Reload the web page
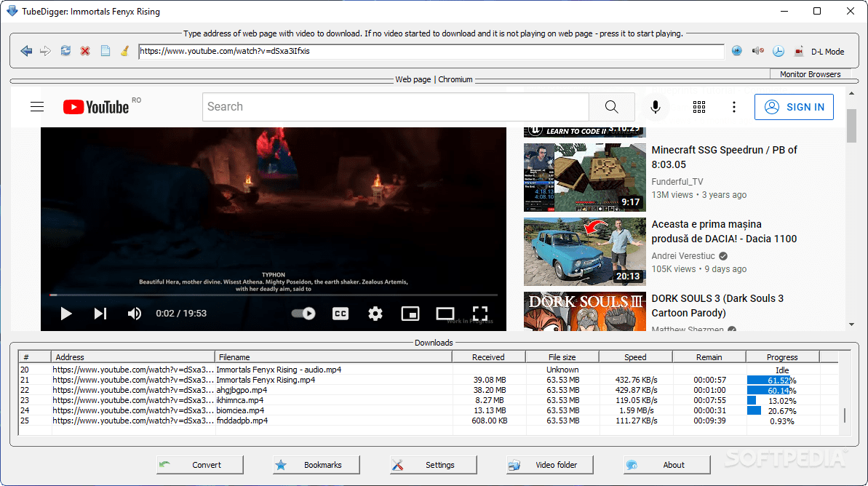The width and height of the screenshot is (868, 486). click(x=65, y=51)
